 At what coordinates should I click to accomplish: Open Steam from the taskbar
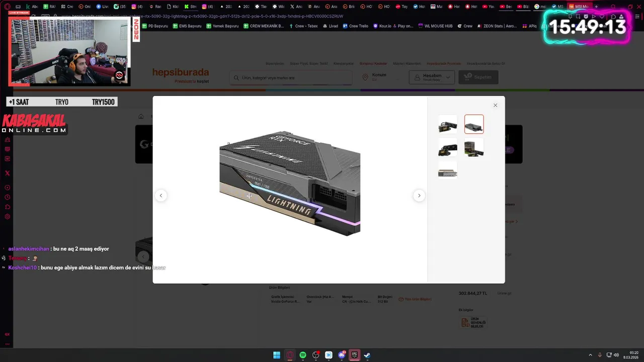[367, 355]
